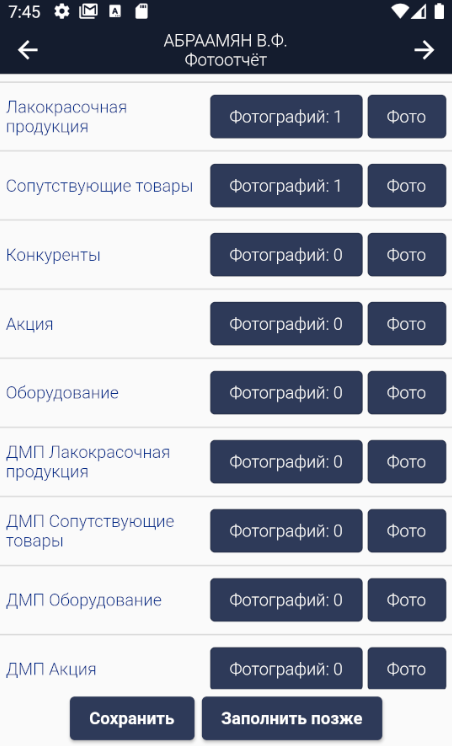The image size is (452, 746).
Task: Take a photo for Лакокрасочная продукция
Action: coord(407,117)
